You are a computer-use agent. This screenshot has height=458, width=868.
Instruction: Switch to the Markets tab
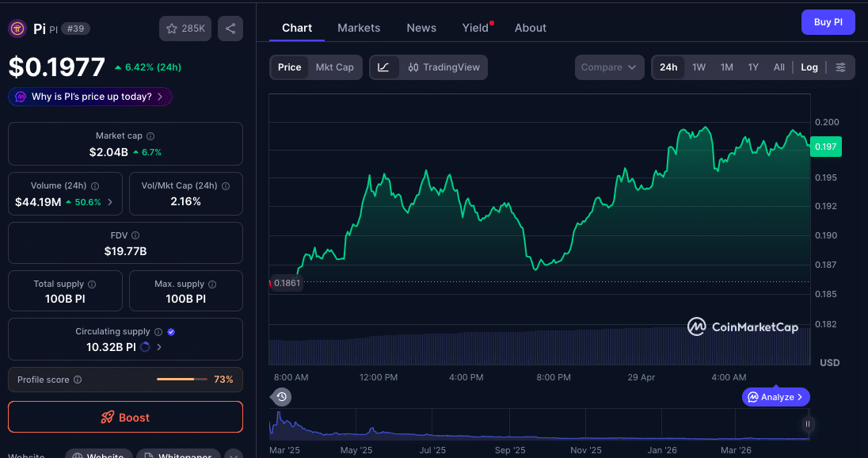click(x=359, y=28)
